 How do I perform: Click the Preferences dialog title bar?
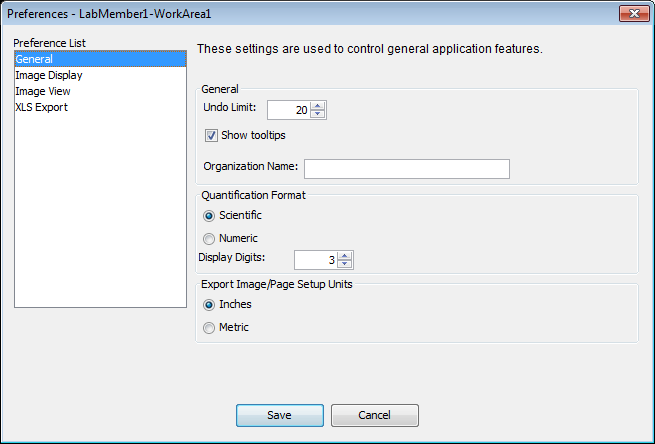coord(300,14)
